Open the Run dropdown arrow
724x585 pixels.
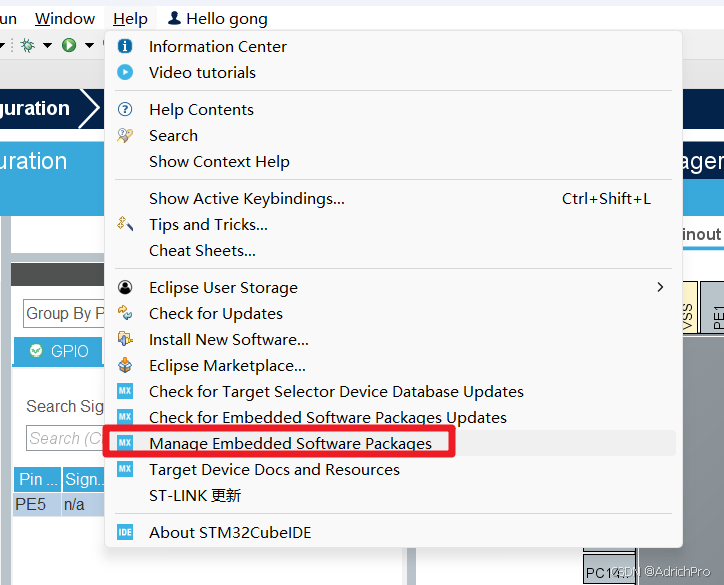coord(89,45)
